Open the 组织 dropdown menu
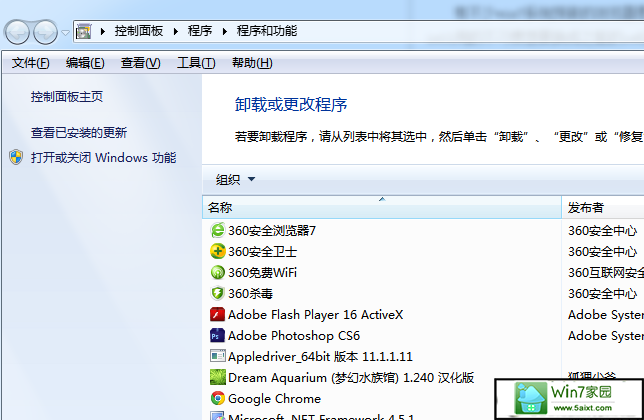The height and width of the screenshot is (420, 644). pyautogui.click(x=235, y=179)
